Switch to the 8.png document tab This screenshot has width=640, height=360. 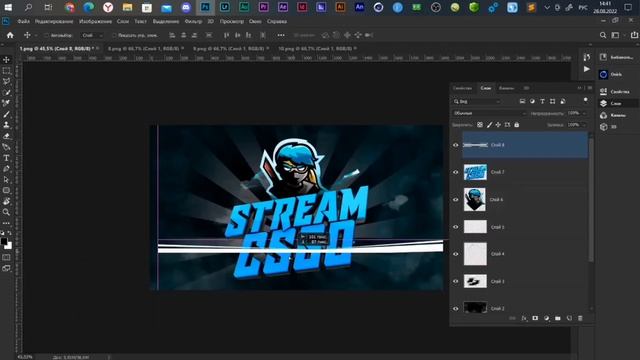143,48
